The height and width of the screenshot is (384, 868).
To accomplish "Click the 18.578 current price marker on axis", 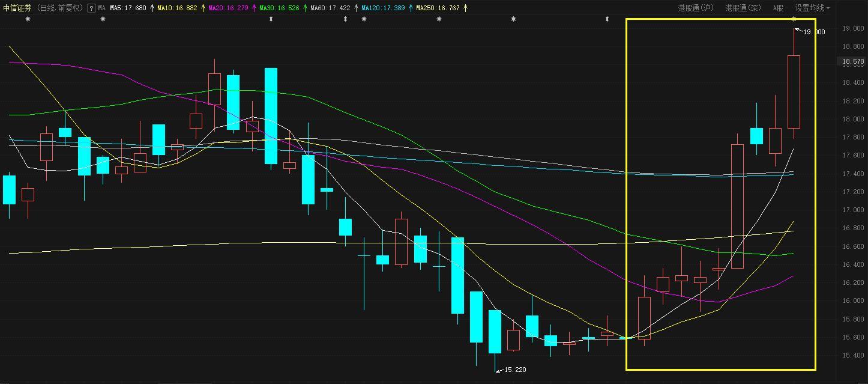I will click(852, 62).
